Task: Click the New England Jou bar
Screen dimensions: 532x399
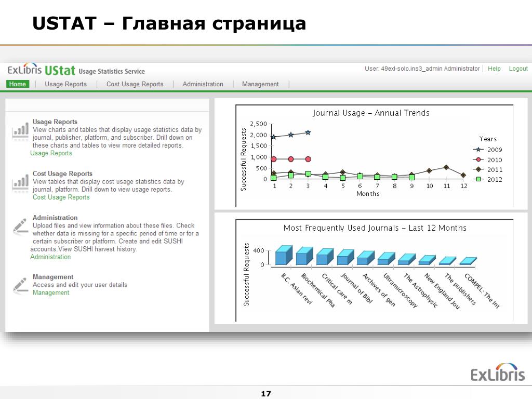Action: (427, 260)
